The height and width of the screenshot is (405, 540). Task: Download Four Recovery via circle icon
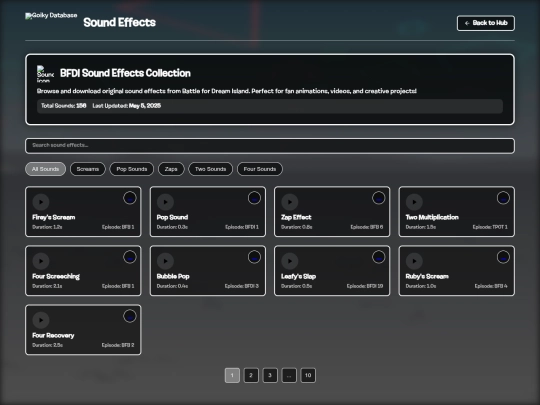[130, 316]
